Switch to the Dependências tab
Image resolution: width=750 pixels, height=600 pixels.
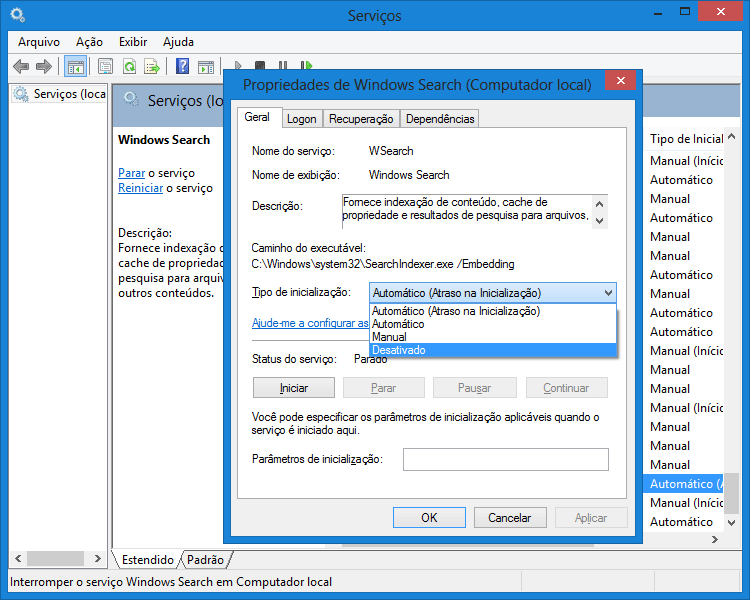pos(440,119)
